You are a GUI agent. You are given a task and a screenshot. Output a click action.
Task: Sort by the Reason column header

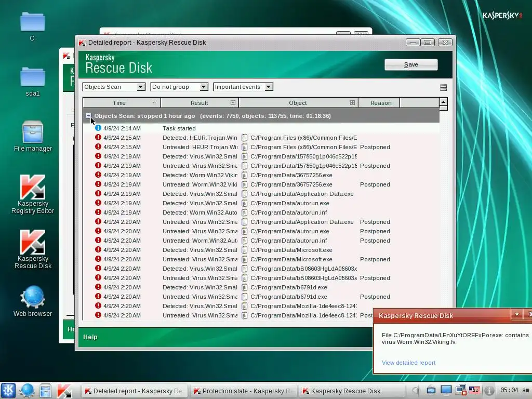coord(379,103)
